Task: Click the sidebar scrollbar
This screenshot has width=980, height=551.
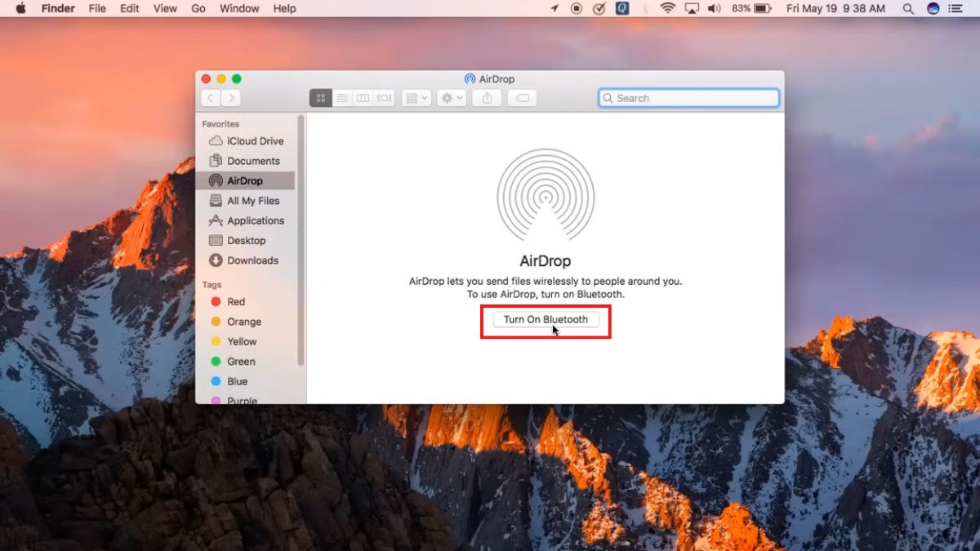Action: 301,240
